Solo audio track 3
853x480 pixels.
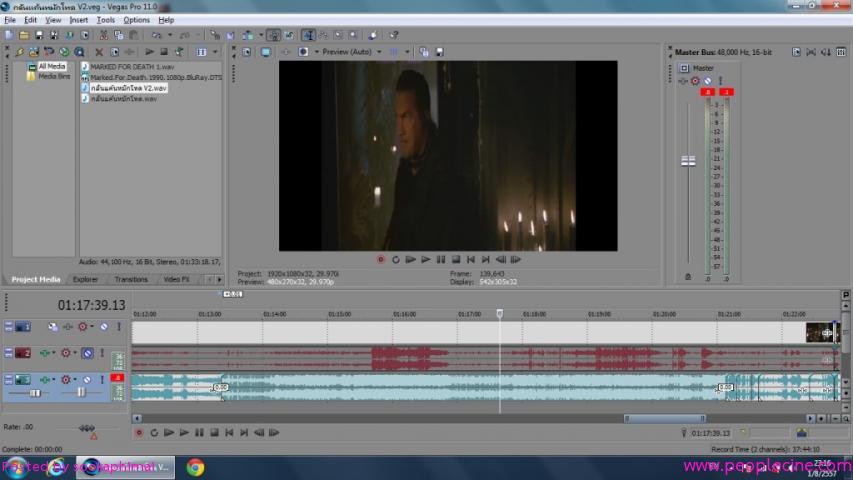coord(102,379)
